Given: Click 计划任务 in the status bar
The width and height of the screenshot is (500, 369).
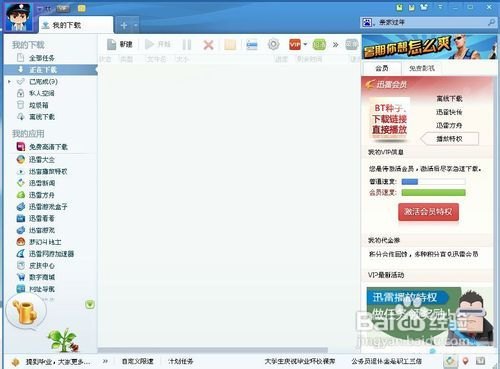Looking at the screenshot, I should point(181,361).
